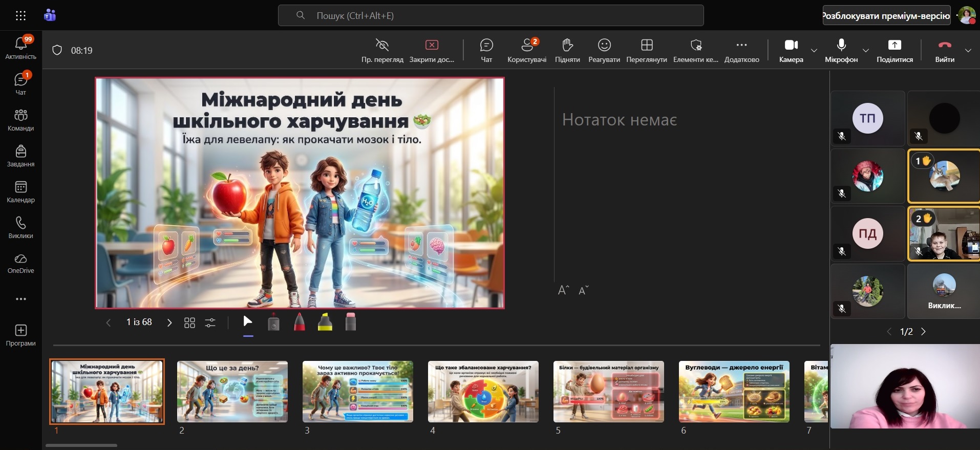Raise hand with Підняти icon

[567, 50]
